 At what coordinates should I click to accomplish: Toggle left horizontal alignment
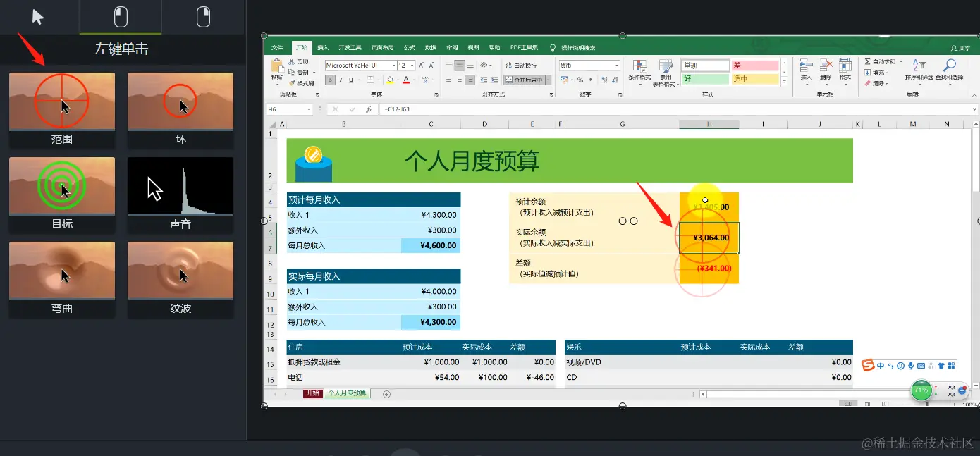point(448,80)
